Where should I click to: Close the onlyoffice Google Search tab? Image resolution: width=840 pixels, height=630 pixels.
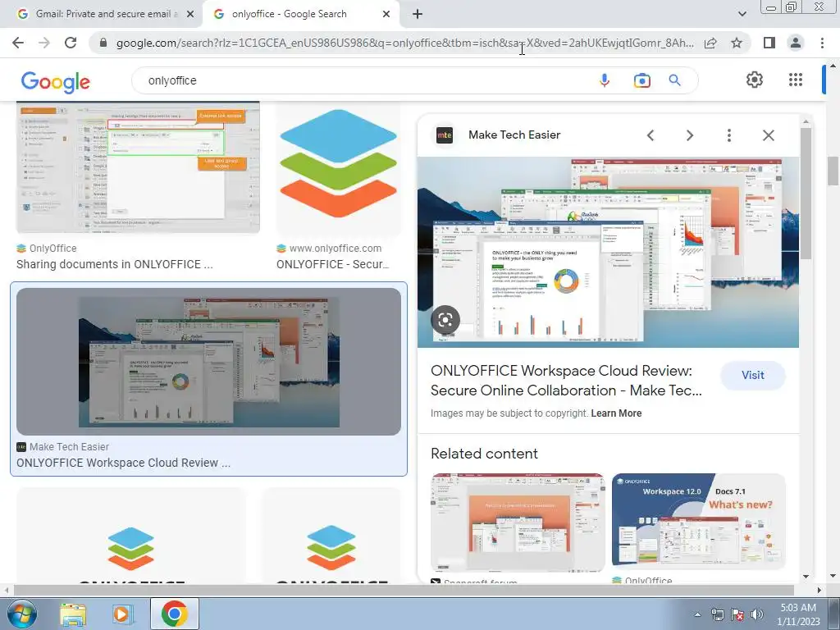click(386, 15)
